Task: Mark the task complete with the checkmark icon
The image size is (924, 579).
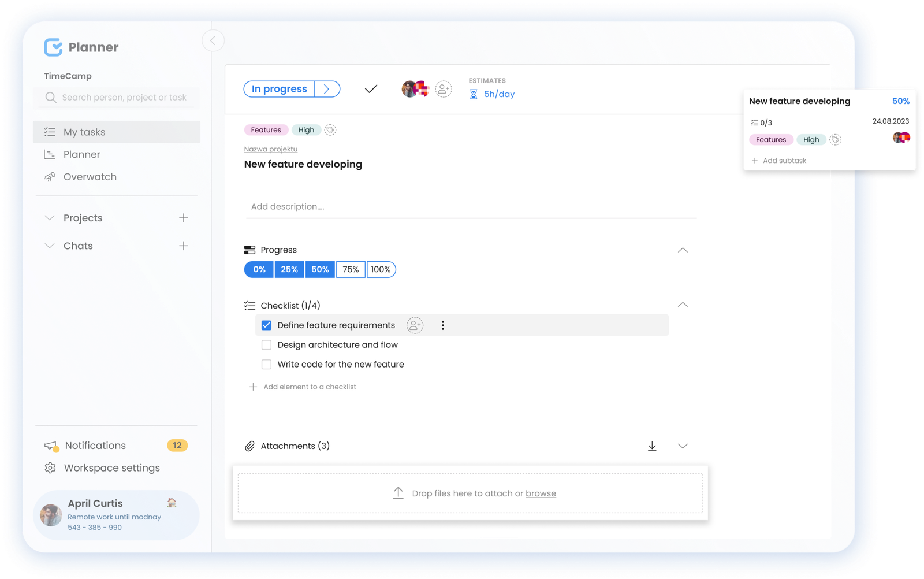Action: (x=370, y=89)
